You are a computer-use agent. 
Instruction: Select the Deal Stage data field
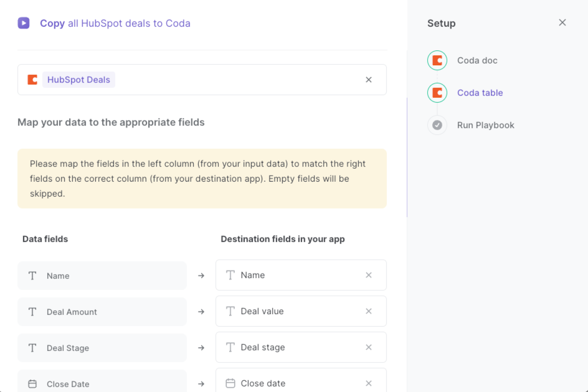[x=102, y=348]
